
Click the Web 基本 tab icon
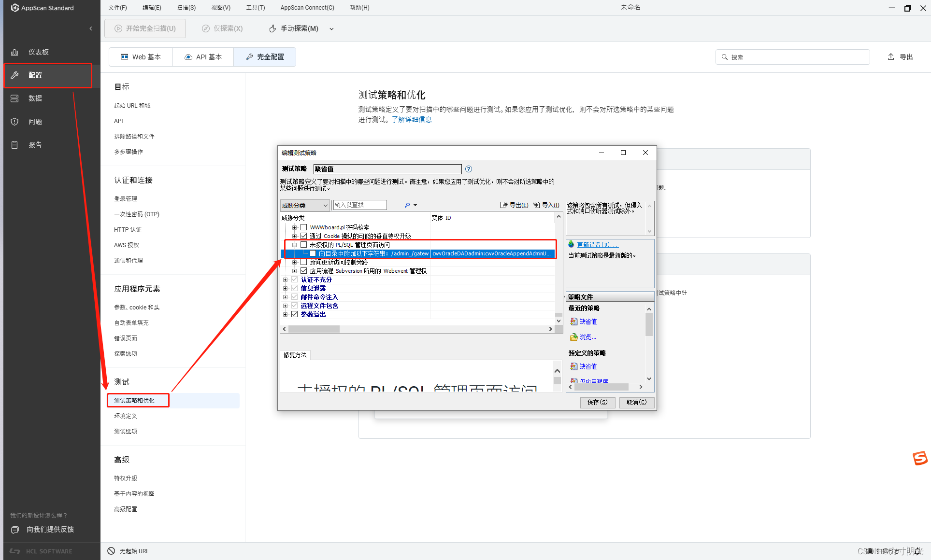125,57
